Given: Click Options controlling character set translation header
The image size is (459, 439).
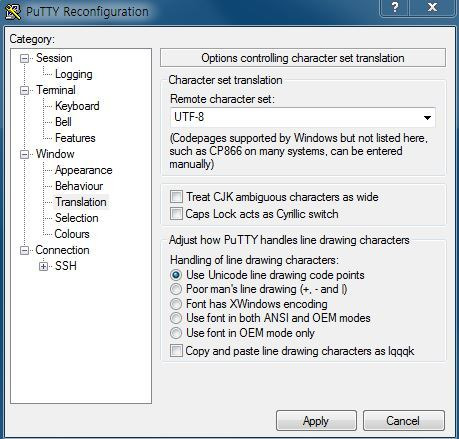Looking at the screenshot, I should [x=303, y=58].
